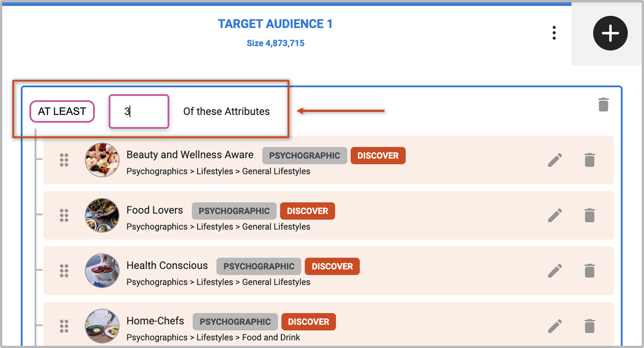This screenshot has height=348, width=644.
Task: Trash the Home-Chefs attribute
Action: tap(589, 326)
